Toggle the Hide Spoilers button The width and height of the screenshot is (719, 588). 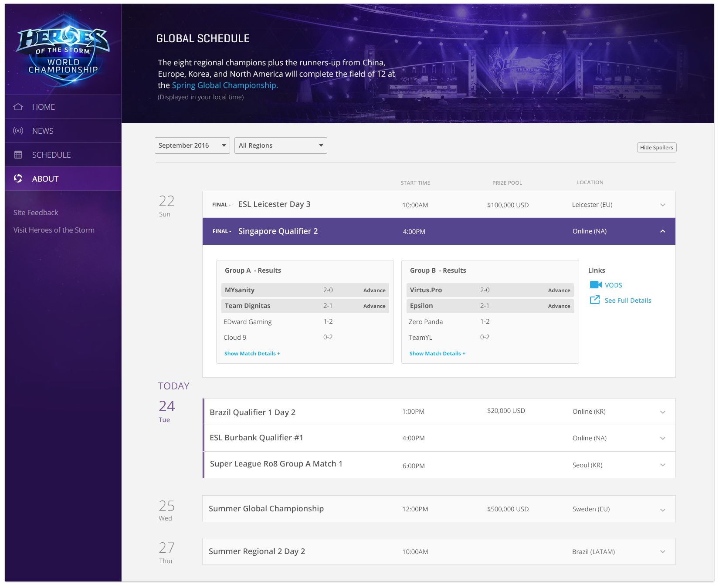coord(657,148)
